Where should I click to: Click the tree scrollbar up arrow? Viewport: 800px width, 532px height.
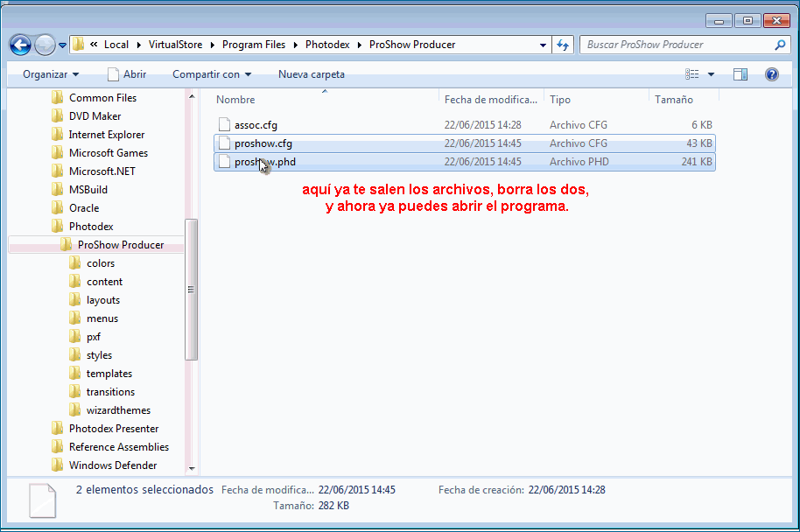coord(192,96)
